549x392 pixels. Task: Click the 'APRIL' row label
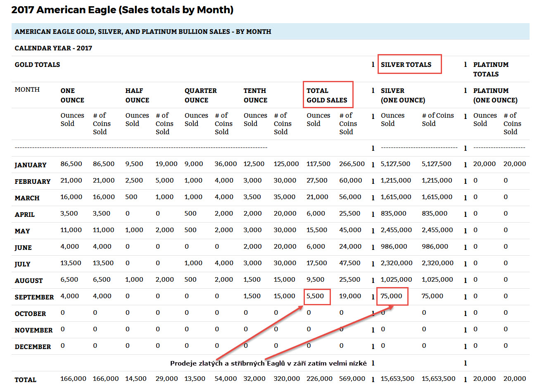point(24,214)
